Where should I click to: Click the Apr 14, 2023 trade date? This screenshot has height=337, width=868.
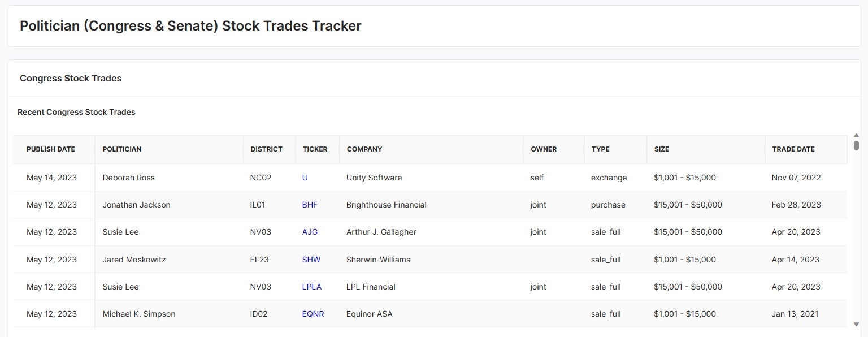(x=795, y=260)
